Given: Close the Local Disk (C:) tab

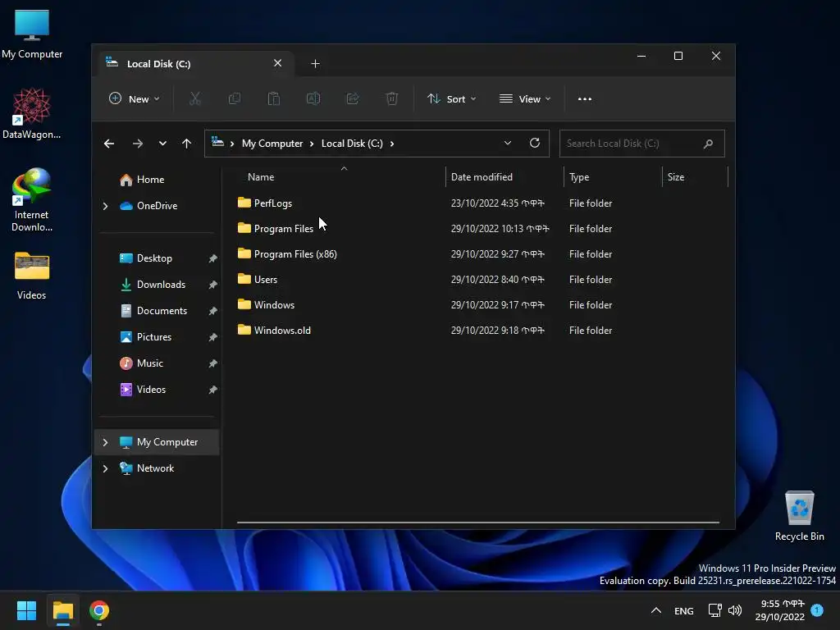Looking at the screenshot, I should coord(277,63).
